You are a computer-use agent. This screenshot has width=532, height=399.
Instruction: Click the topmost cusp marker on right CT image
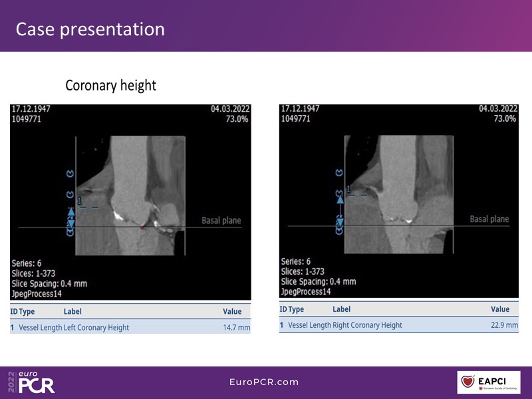[340, 173]
